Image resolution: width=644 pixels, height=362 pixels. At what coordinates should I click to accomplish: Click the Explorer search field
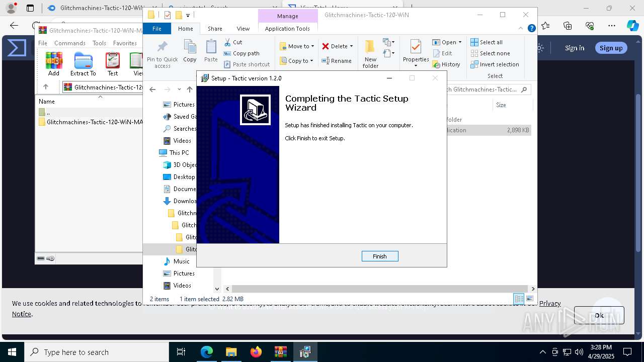coord(488,89)
